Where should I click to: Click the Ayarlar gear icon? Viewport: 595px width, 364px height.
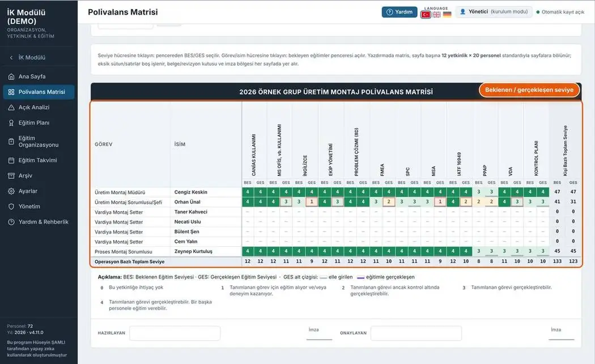point(11,191)
